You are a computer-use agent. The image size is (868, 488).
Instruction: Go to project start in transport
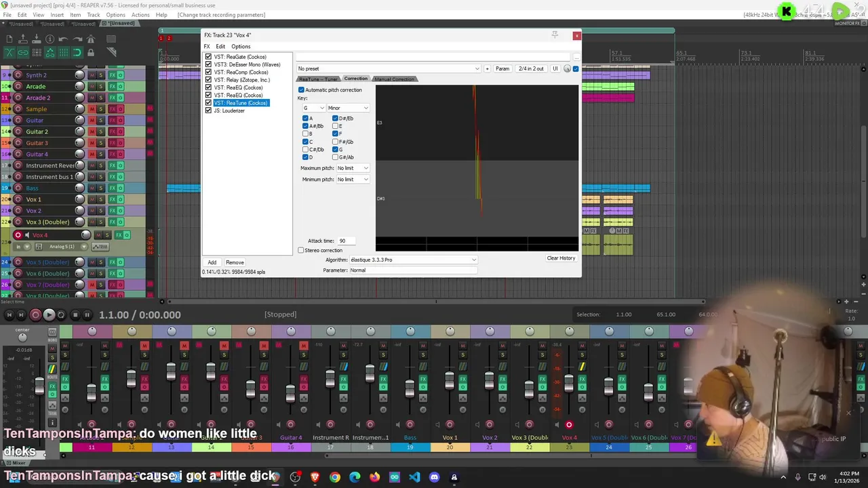(x=9, y=314)
